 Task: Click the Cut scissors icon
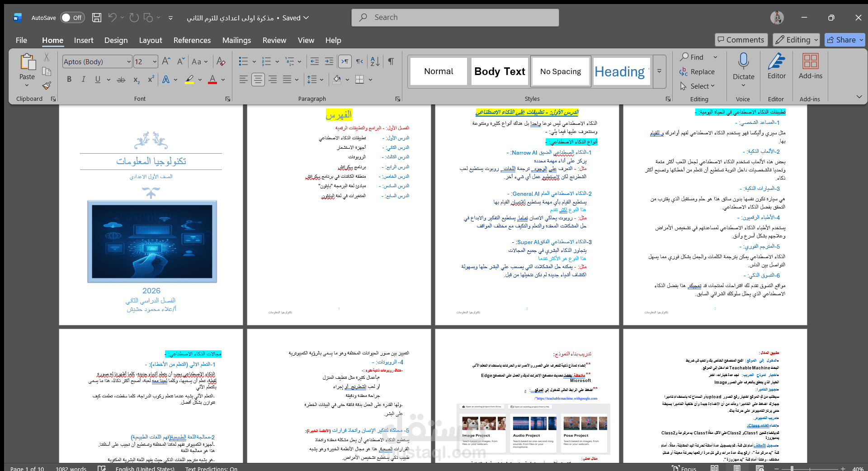(x=47, y=57)
